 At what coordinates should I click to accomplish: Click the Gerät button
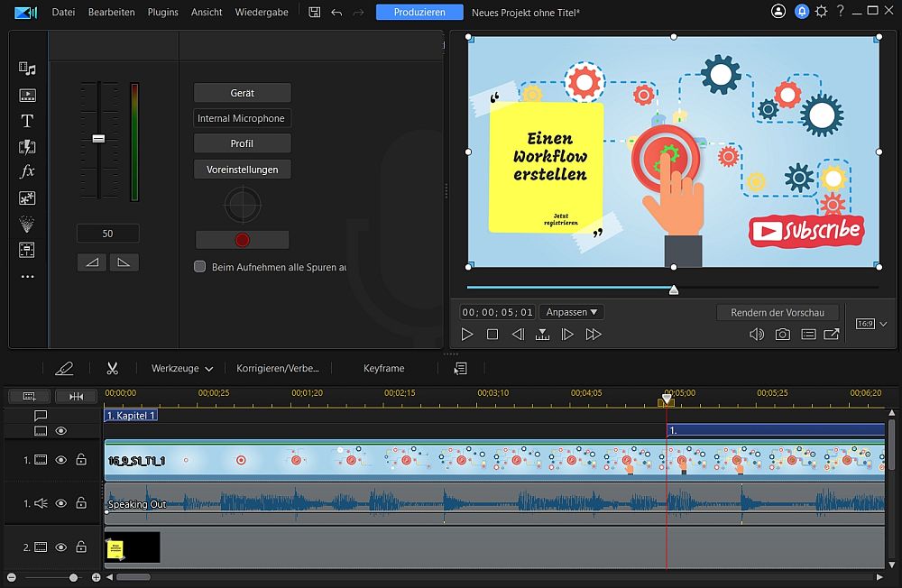(242, 93)
